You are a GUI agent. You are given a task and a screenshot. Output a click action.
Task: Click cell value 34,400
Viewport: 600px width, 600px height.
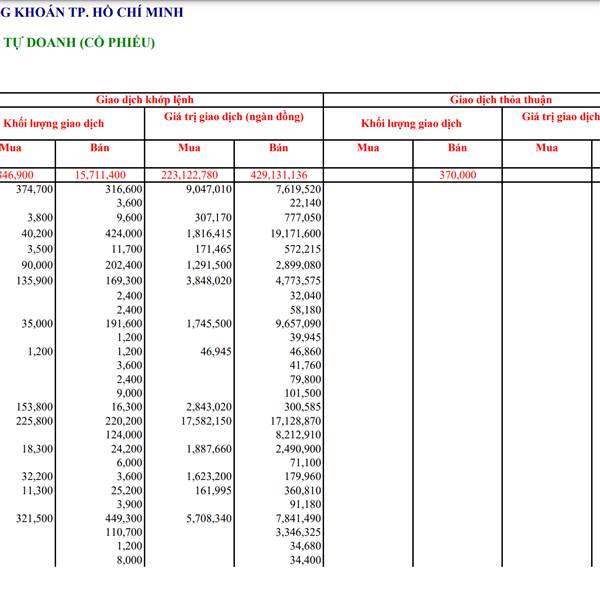(x=305, y=561)
